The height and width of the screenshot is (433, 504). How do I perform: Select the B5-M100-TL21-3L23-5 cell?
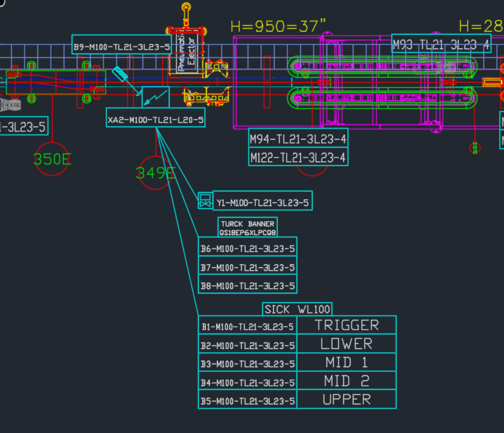(248, 399)
